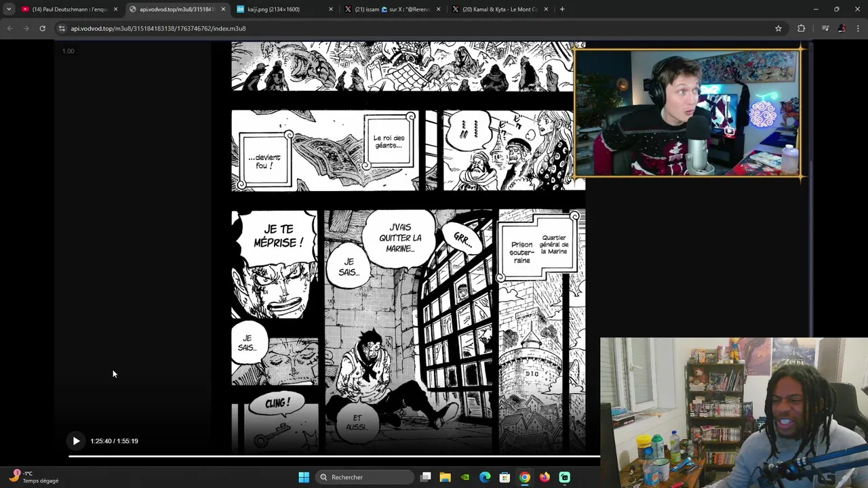Switch to the issam sur X tab
Screen dimensions: 868x488
393,9
